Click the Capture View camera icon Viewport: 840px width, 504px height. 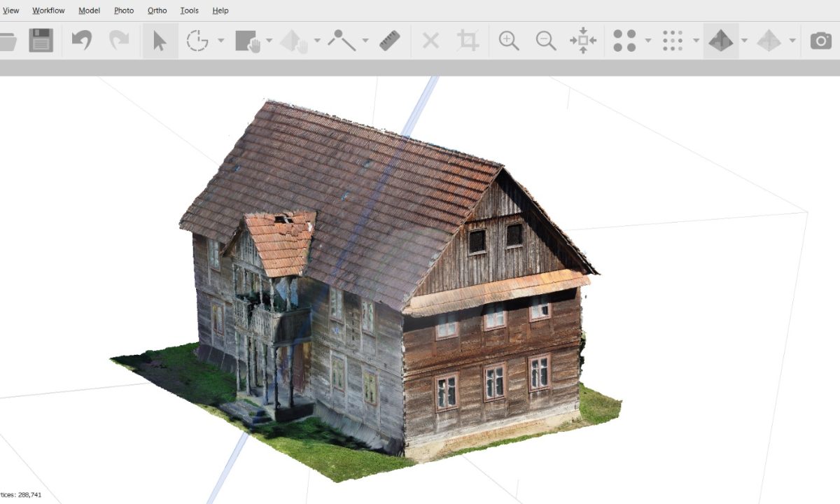[x=821, y=41]
